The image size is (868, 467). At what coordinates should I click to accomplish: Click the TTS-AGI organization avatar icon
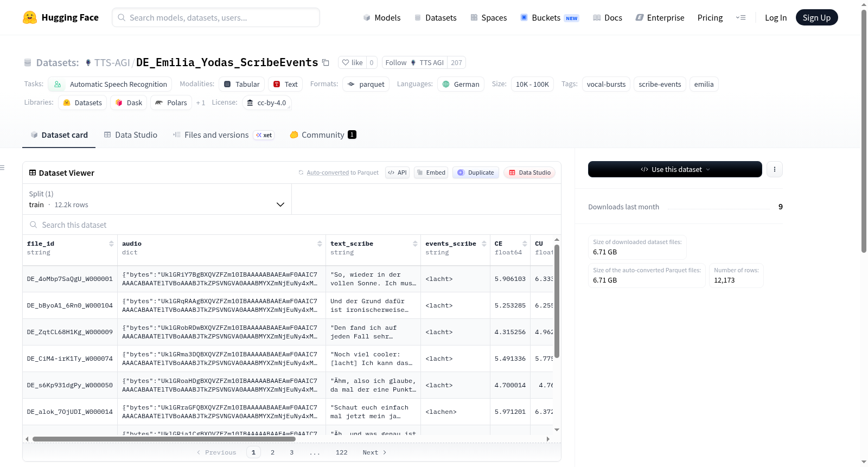(x=88, y=62)
